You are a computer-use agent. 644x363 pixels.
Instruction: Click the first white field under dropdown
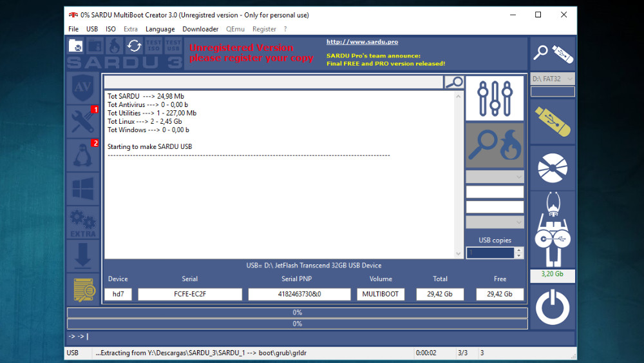point(495,192)
